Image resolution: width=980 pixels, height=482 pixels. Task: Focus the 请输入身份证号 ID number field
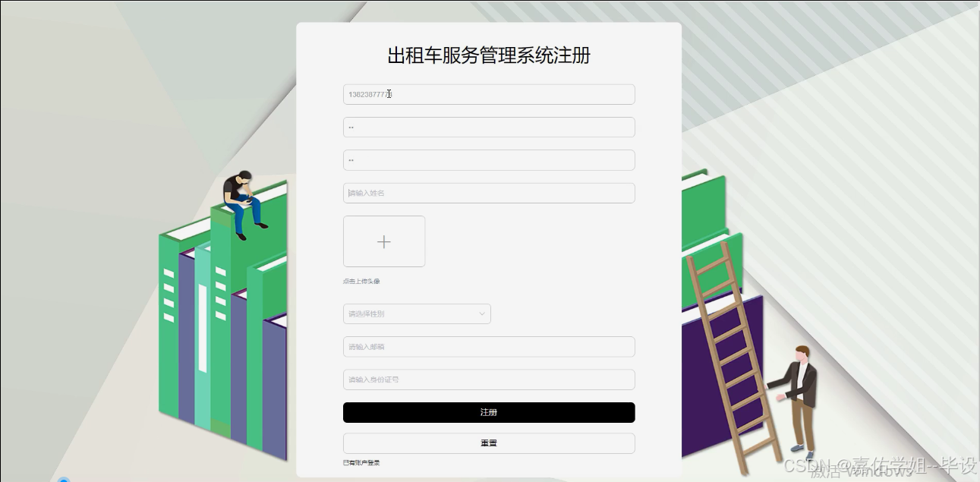point(489,380)
